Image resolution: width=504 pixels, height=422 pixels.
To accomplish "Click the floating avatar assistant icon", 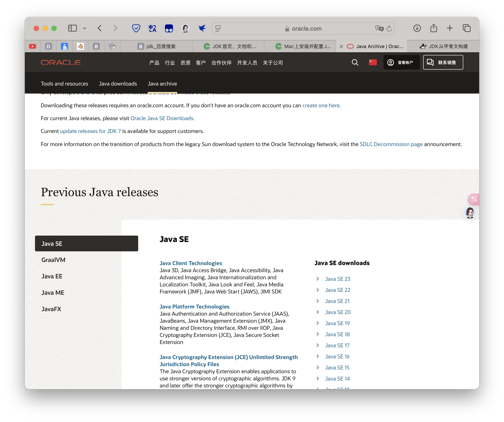I will pyautogui.click(x=470, y=213).
